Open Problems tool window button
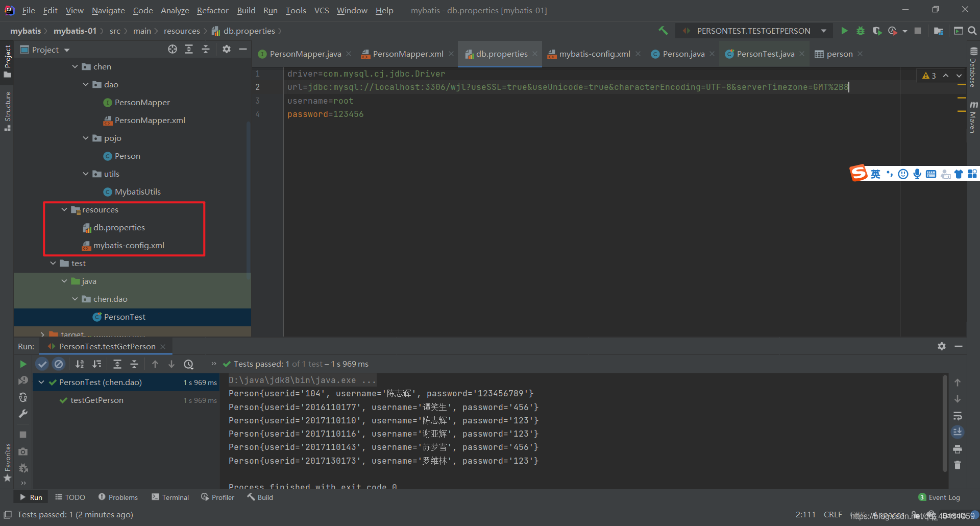980x526 pixels. coord(118,497)
